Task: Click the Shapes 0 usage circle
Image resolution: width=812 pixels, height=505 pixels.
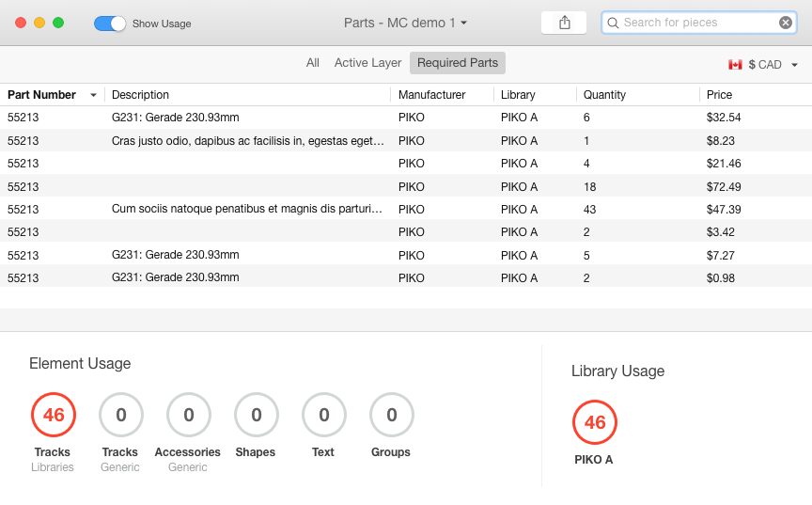Action: pos(257,415)
